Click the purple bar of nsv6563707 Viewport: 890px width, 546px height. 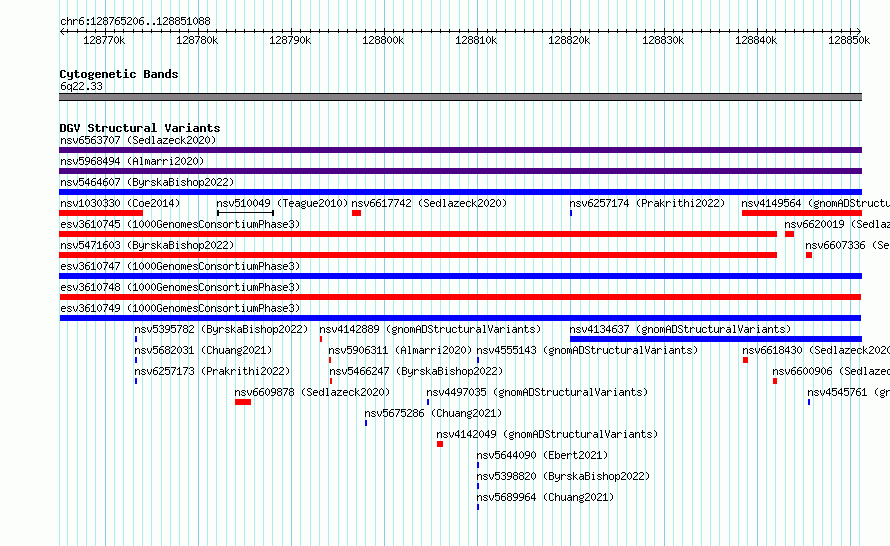coord(460,150)
